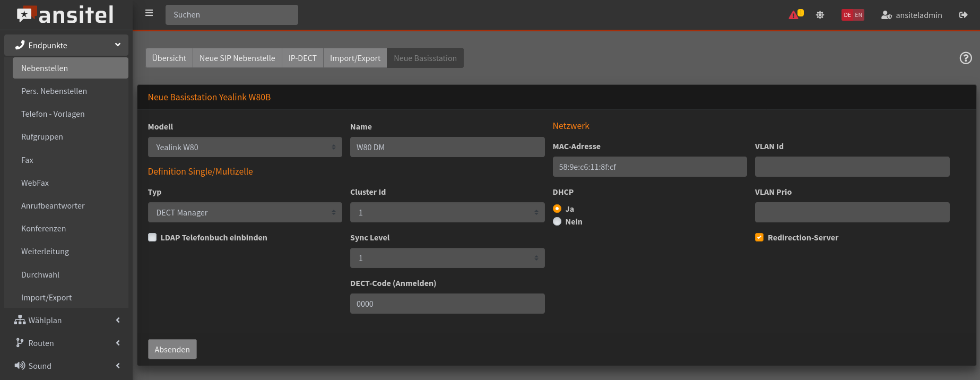Select DHCP Nein radio button
The width and height of the screenshot is (980, 380).
557,222
